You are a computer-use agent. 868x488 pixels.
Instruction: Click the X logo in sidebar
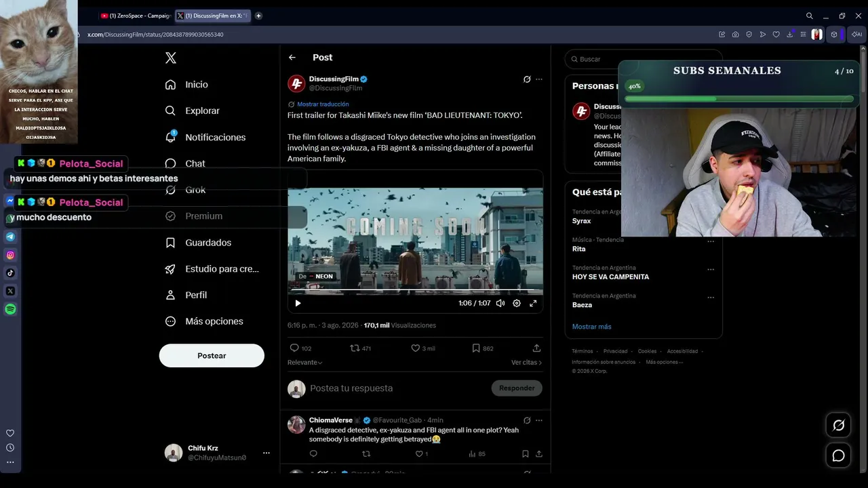(171, 58)
